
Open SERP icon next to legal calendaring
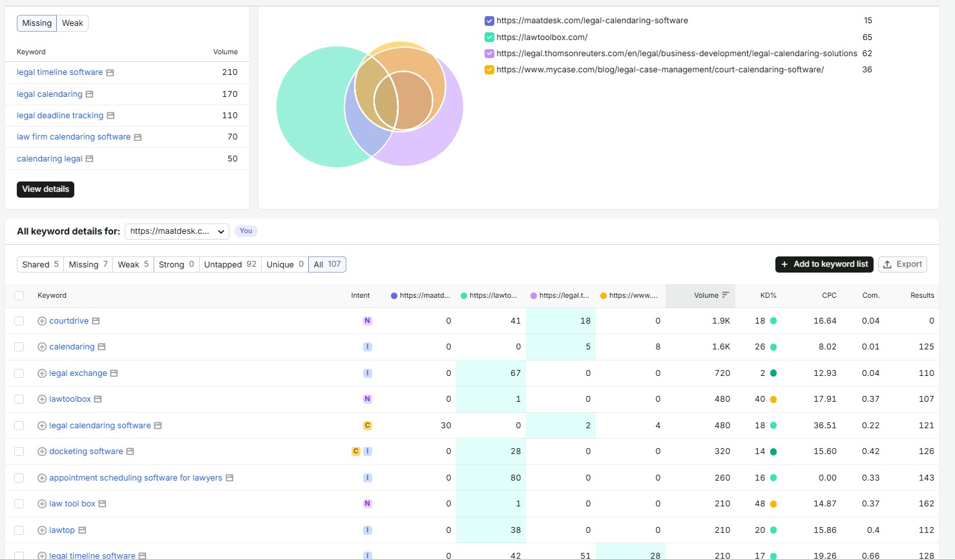pyautogui.click(x=89, y=94)
